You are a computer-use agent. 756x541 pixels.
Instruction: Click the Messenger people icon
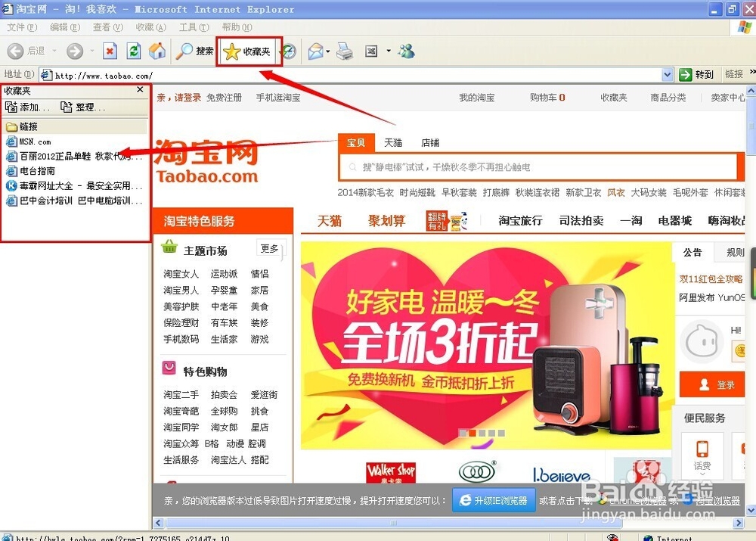[x=407, y=51]
